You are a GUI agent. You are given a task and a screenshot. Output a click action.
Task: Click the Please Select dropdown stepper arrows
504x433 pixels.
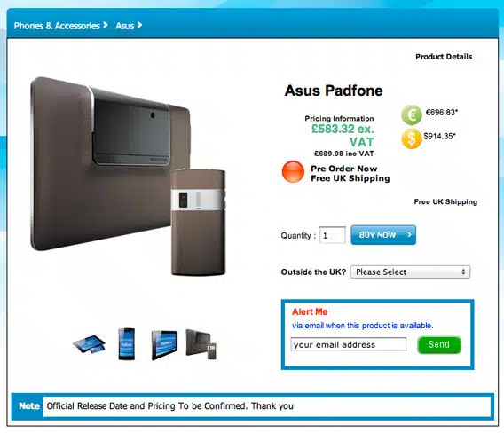tap(463, 272)
